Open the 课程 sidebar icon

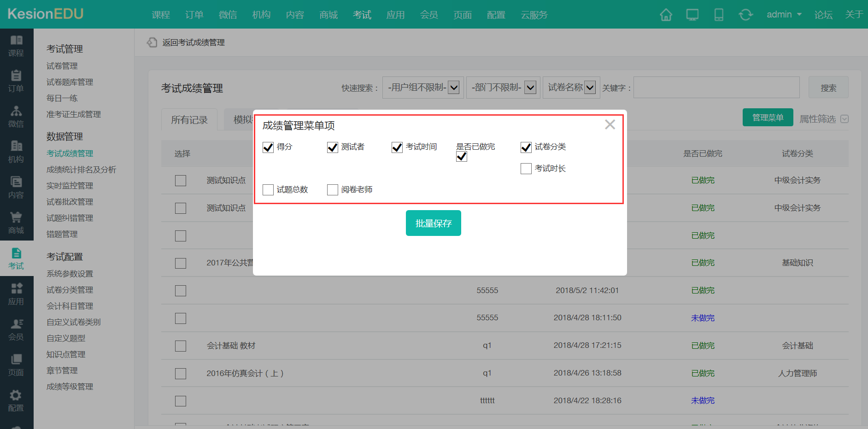[x=16, y=46]
